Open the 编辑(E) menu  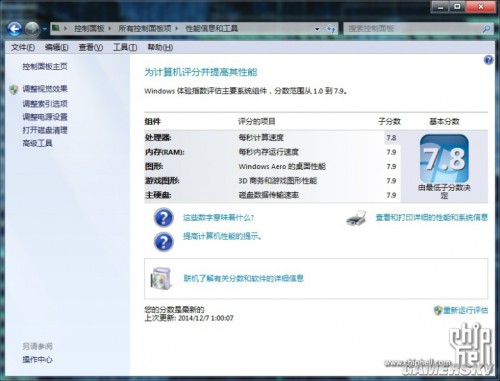click(x=57, y=48)
